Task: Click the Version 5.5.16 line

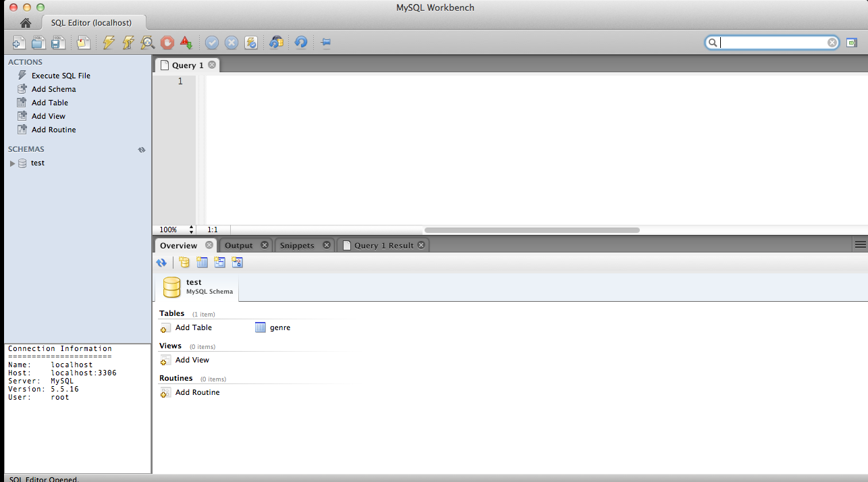Action: [43, 389]
